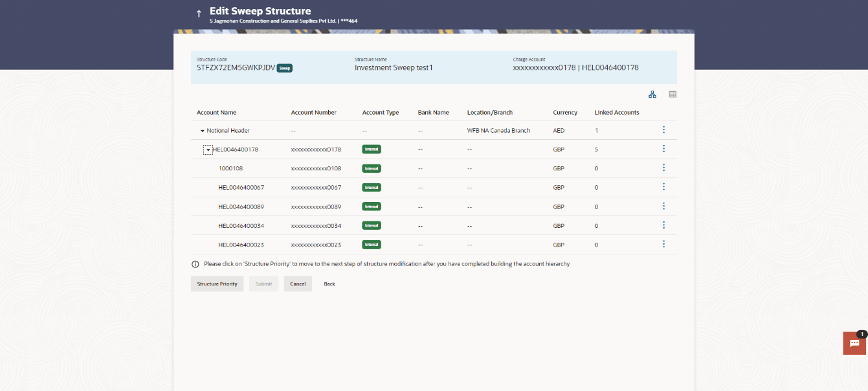Open options menu for HEL0046400023 row
Image resolution: width=868 pixels, height=391 pixels.
coord(663,245)
